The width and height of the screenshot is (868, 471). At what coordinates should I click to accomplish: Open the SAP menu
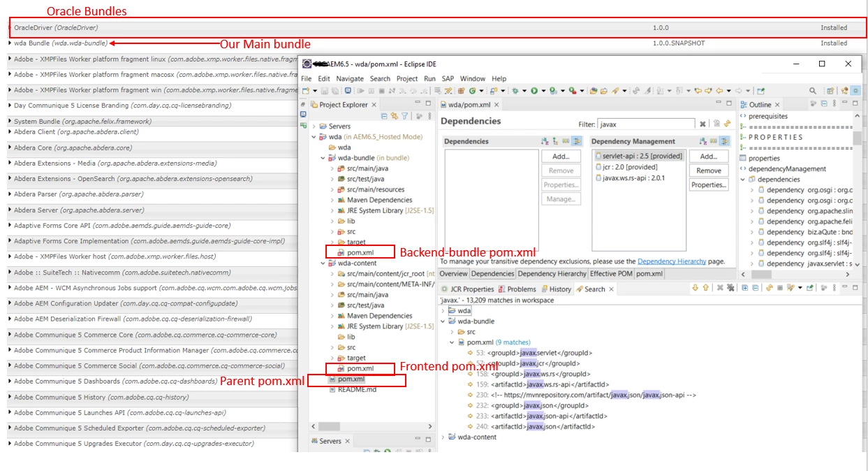[x=448, y=79]
